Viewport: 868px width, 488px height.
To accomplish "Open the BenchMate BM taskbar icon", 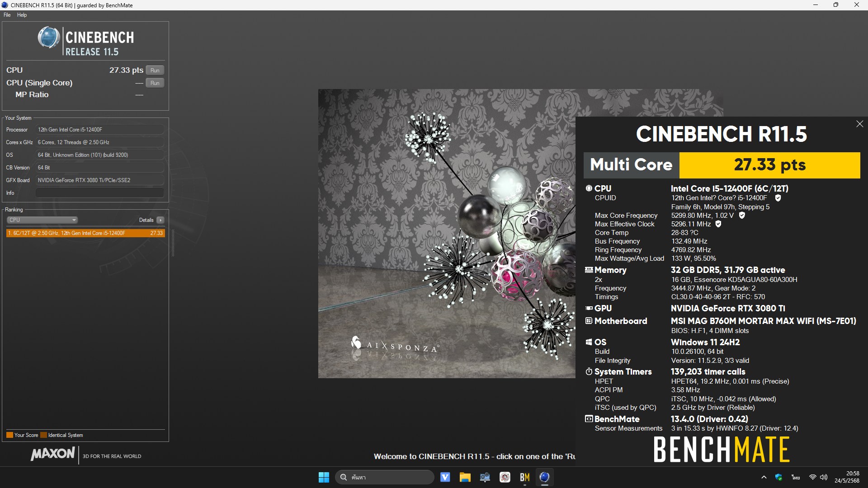I will coord(525,477).
